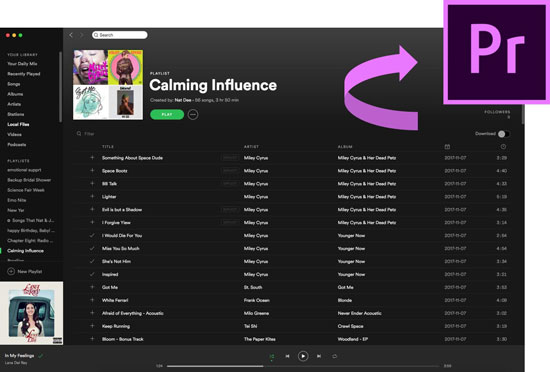Open the Woodland - EP album link
The width and height of the screenshot is (550, 372).
353,339
